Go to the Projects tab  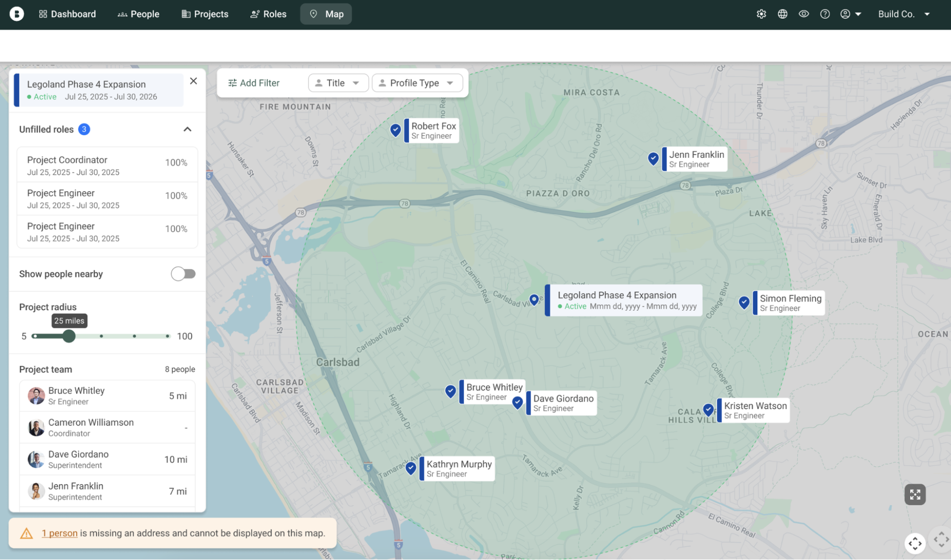click(205, 14)
